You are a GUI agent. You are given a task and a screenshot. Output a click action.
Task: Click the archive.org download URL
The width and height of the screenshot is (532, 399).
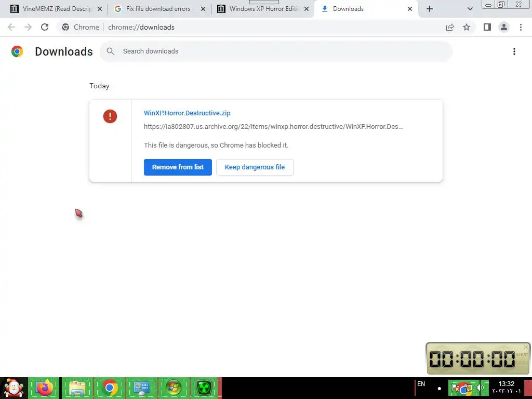click(x=273, y=127)
